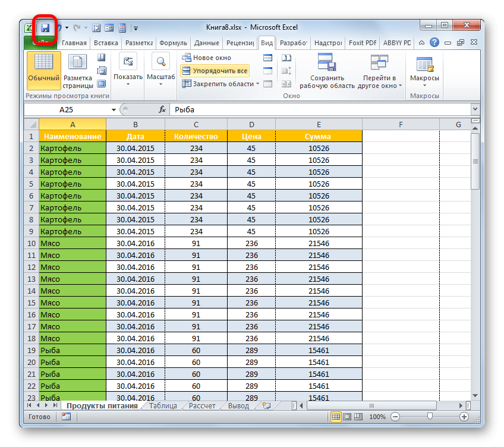The width and height of the screenshot is (504, 447).
Task: Click the 100% zoom level
Action: pyautogui.click(x=377, y=417)
